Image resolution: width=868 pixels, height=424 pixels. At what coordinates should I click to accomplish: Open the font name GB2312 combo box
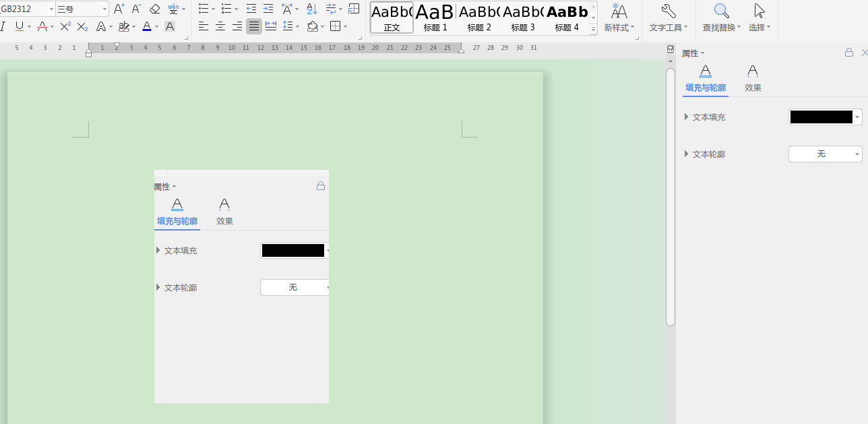(x=27, y=9)
